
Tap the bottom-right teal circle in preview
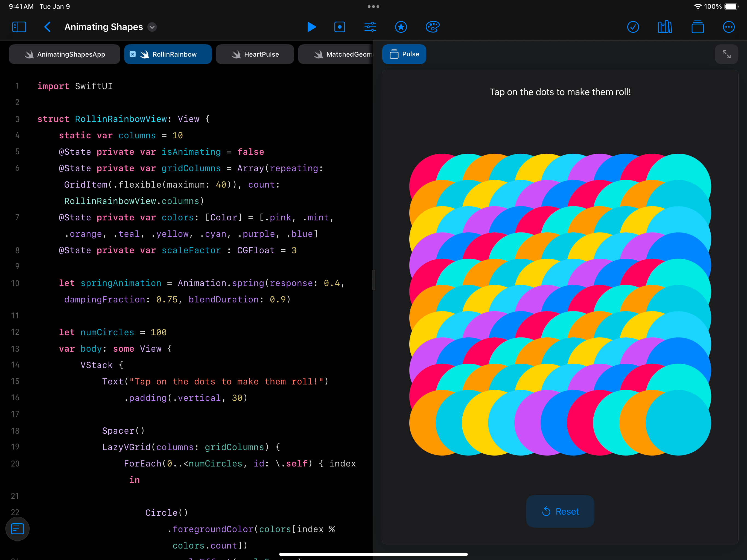coord(678,423)
